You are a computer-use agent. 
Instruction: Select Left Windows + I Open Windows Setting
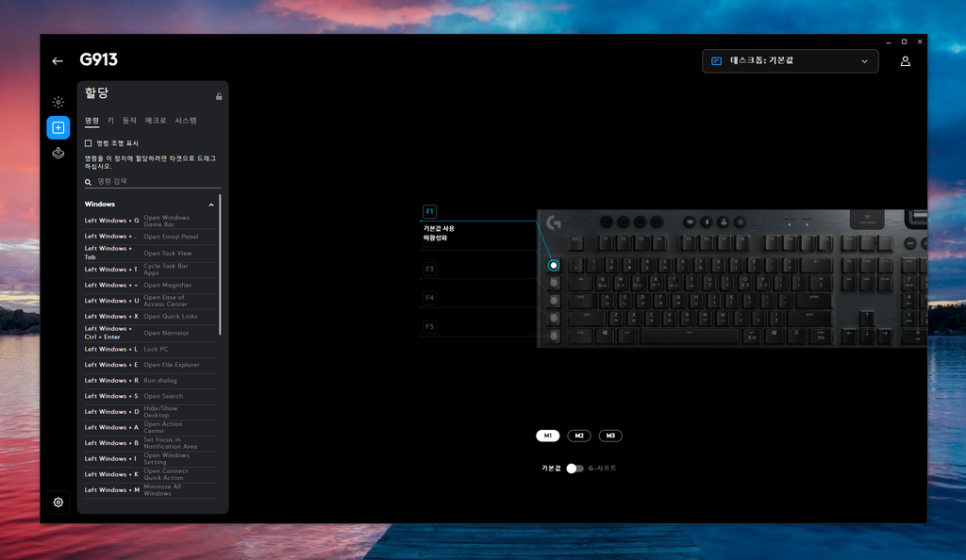(150, 459)
